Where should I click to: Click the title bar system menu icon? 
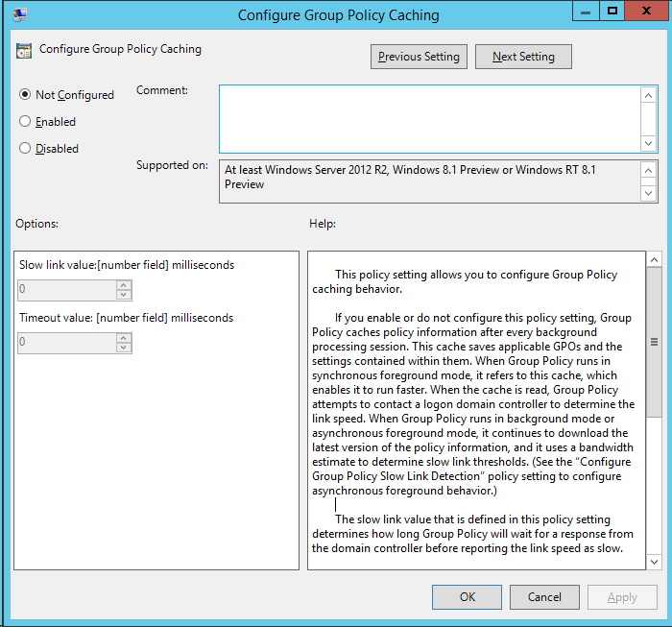click(x=19, y=14)
